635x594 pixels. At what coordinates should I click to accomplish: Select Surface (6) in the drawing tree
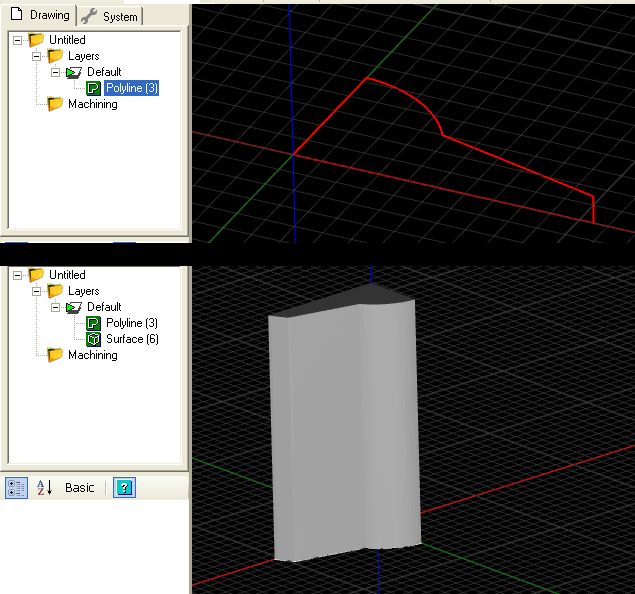tap(132, 340)
